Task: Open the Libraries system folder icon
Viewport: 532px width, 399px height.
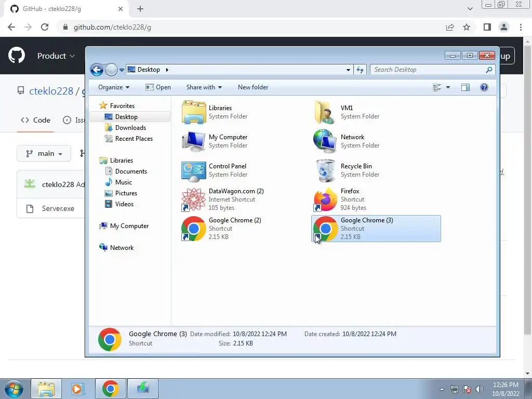Action: tap(193, 112)
